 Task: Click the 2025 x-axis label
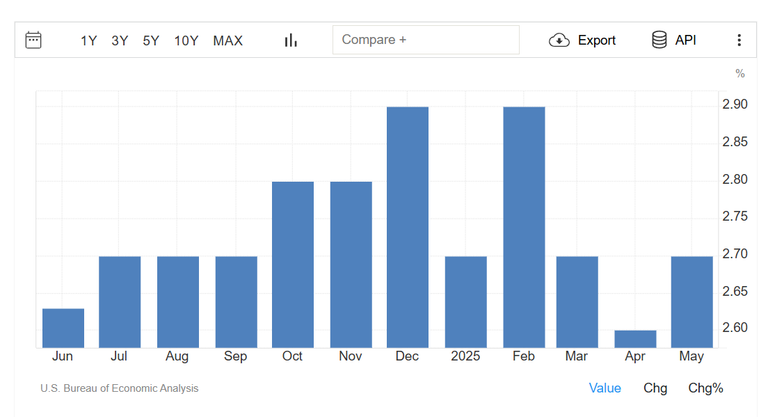tap(465, 356)
